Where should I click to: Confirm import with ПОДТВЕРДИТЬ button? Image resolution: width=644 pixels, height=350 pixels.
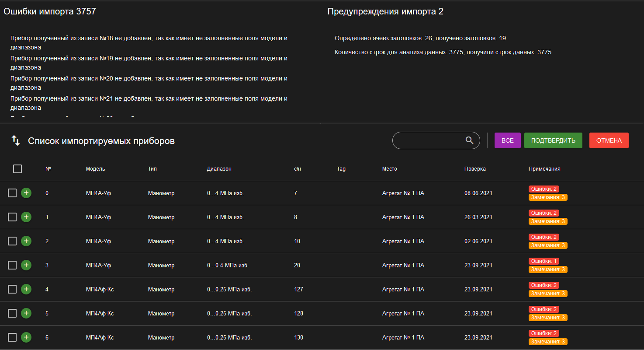pos(553,140)
